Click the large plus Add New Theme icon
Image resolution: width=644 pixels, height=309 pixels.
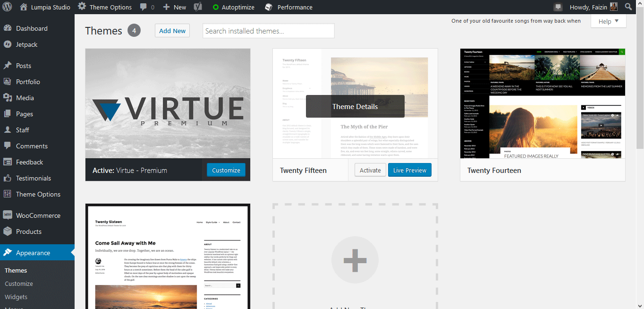tap(355, 260)
